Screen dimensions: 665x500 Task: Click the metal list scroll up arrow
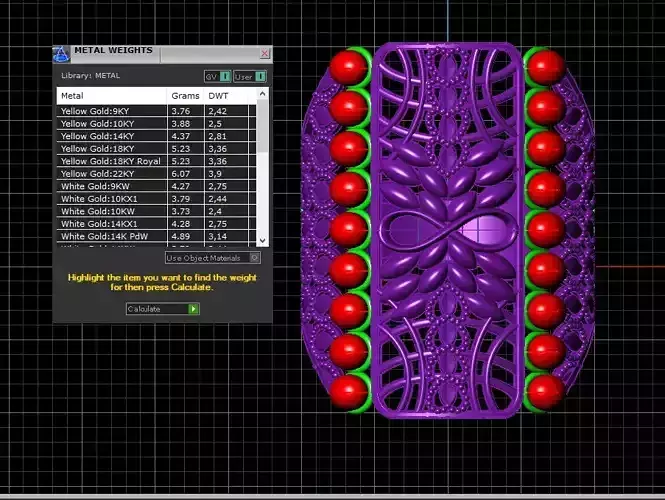(263, 93)
